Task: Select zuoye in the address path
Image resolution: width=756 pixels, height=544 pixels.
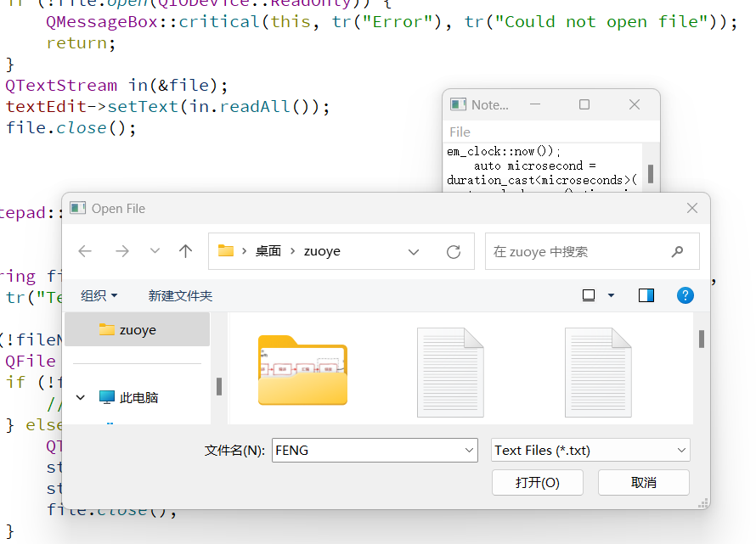Action: pyautogui.click(x=322, y=251)
